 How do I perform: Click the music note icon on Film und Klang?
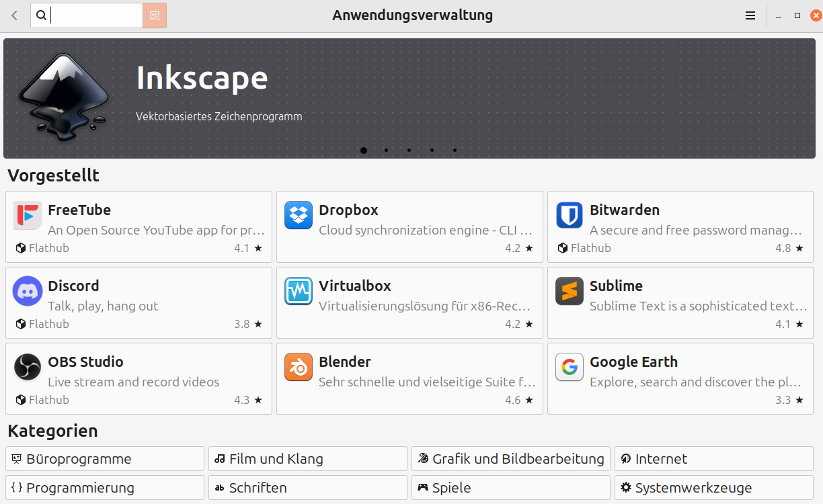[x=219, y=459]
